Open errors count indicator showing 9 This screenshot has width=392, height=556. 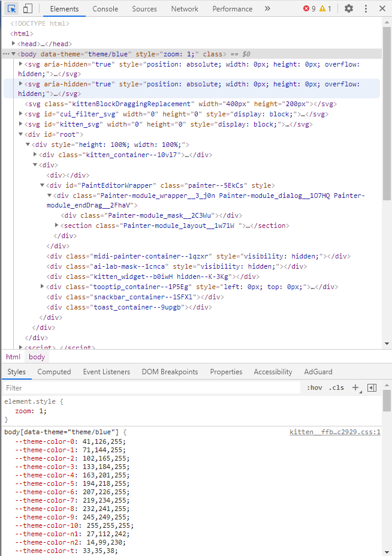pyautogui.click(x=309, y=9)
